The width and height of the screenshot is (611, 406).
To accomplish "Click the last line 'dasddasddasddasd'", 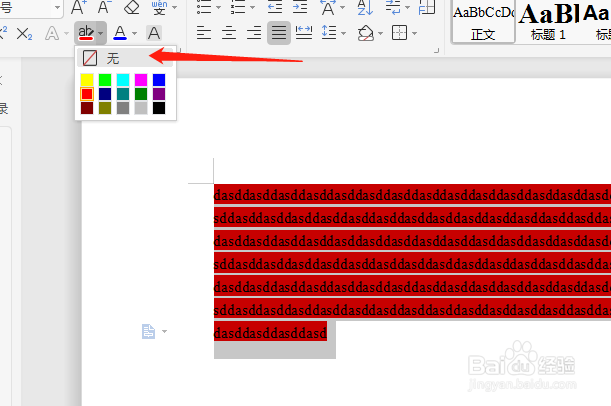I will [270, 333].
